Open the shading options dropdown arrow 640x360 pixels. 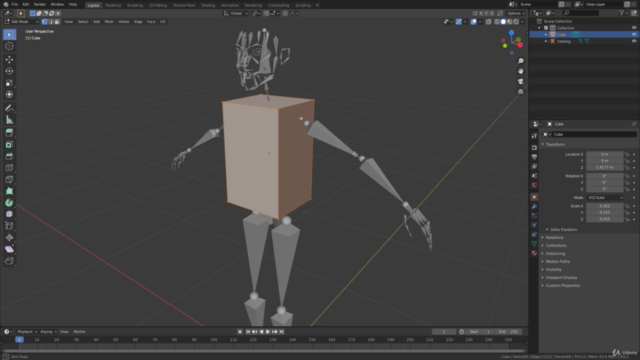[x=522, y=22]
